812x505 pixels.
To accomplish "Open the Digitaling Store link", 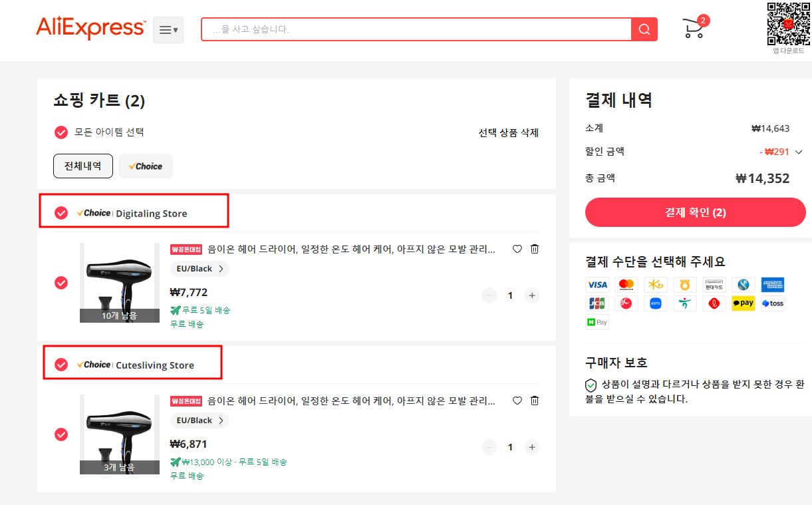I will coord(152,214).
